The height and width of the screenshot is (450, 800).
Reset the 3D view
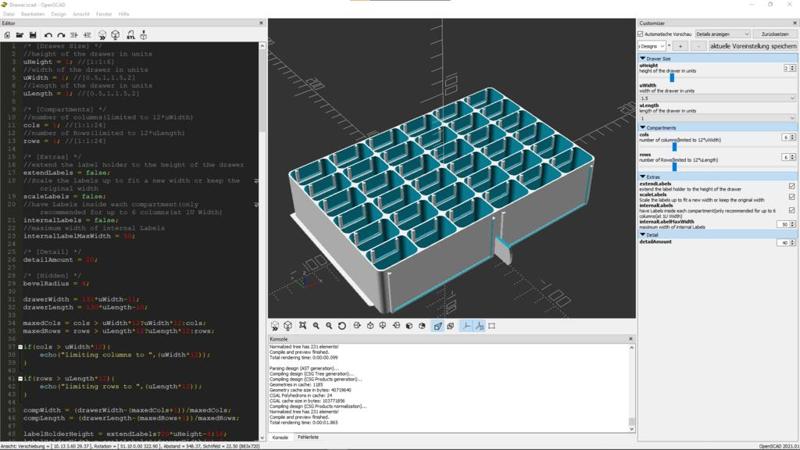pyautogui.click(x=342, y=326)
